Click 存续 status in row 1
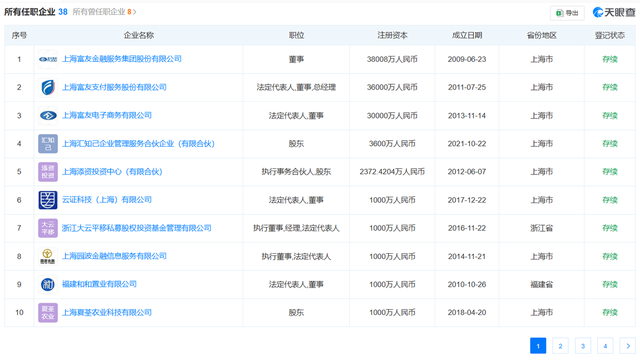 [610, 59]
